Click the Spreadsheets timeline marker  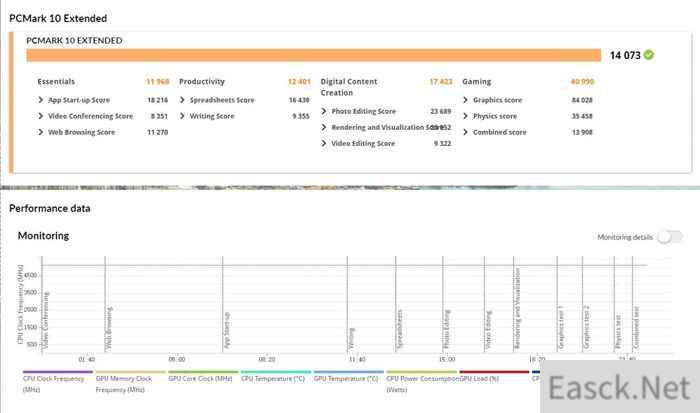400,329
